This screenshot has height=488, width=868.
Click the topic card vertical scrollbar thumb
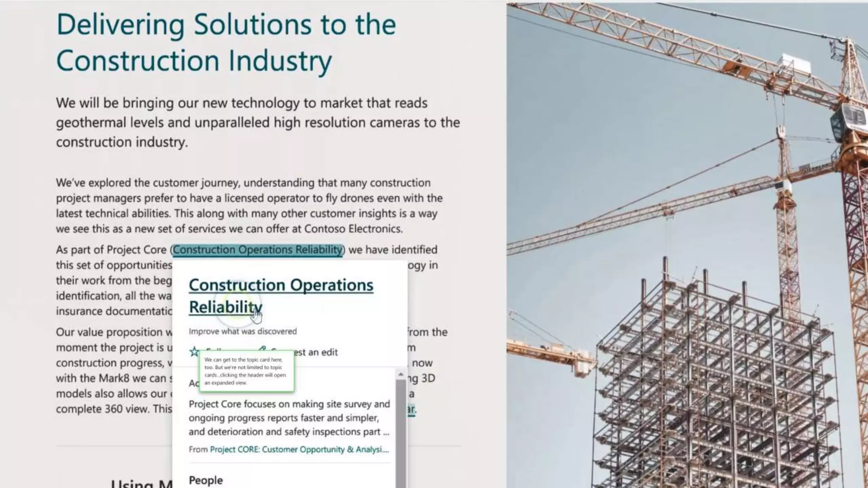[x=401, y=433]
